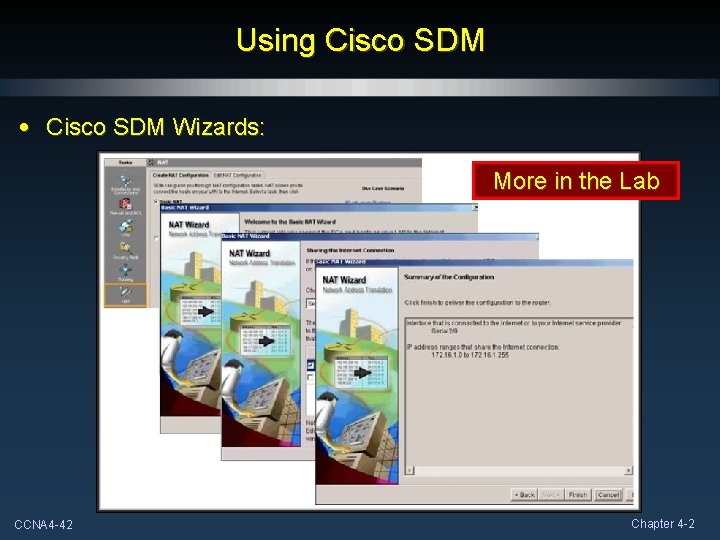Switch to Create NAT Configuration tab
Viewport: 720px width, 540px height.
click(x=180, y=175)
